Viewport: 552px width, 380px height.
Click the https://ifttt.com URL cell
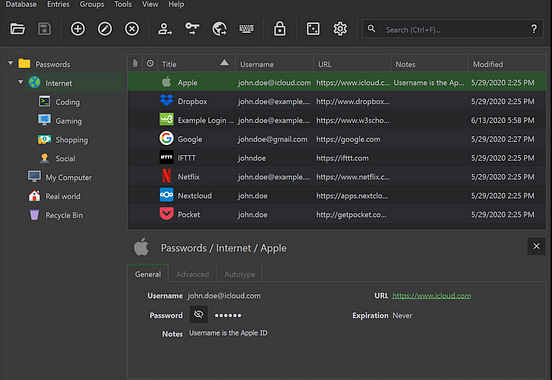click(x=343, y=158)
